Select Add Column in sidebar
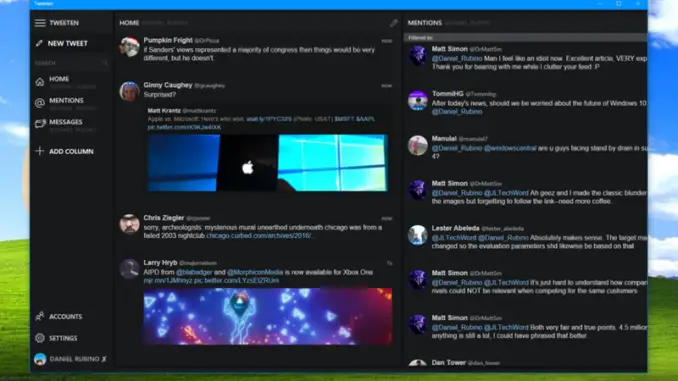 point(71,151)
